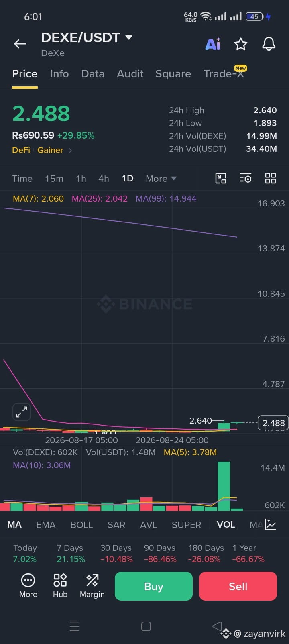The height and width of the screenshot is (644, 289).
Task: Open chart indicator settings icon
Action: tap(246, 178)
